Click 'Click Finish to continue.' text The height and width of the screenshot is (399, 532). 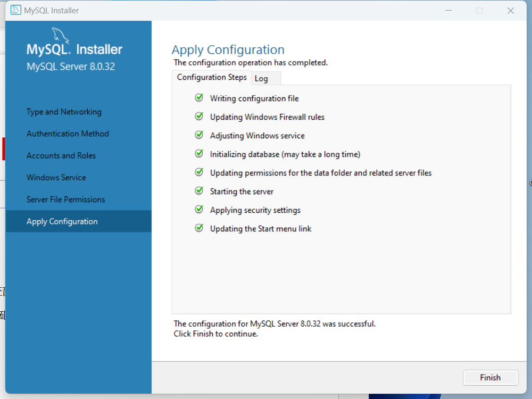point(216,334)
